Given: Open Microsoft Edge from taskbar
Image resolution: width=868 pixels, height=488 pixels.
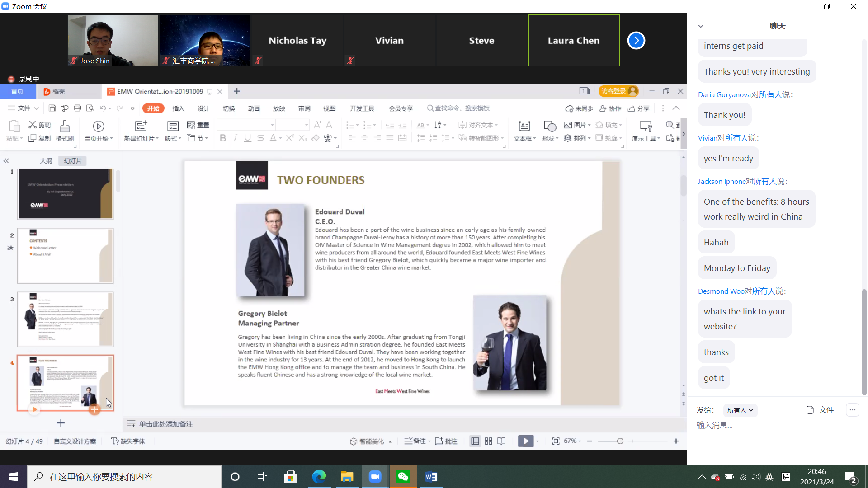Looking at the screenshot, I should pyautogui.click(x=319, y=477).
